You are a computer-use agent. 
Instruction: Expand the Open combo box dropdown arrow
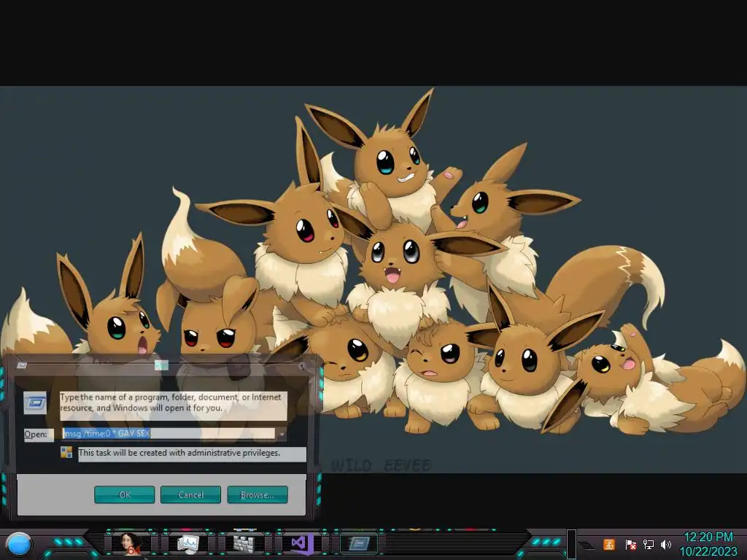282,434
